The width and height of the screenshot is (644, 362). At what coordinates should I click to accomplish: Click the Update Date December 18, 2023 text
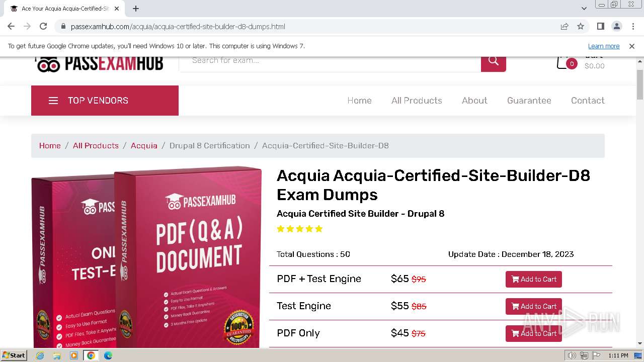pos(511,254)
